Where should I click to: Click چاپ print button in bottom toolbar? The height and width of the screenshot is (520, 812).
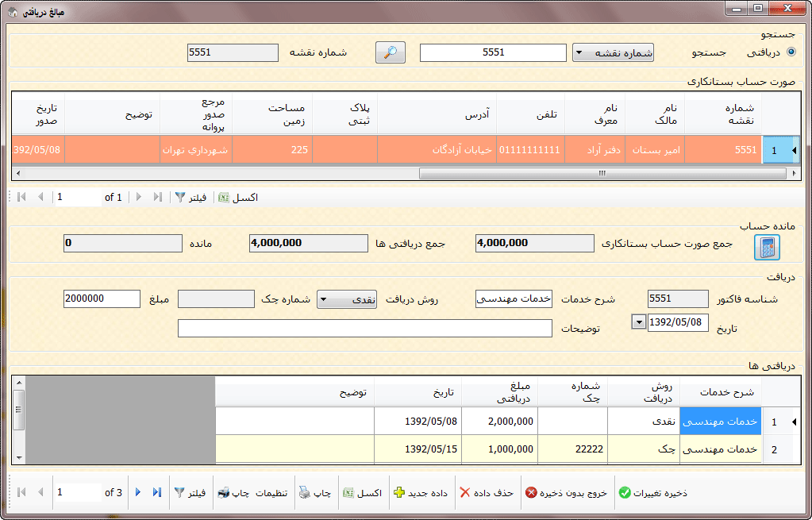coord(315,493)
